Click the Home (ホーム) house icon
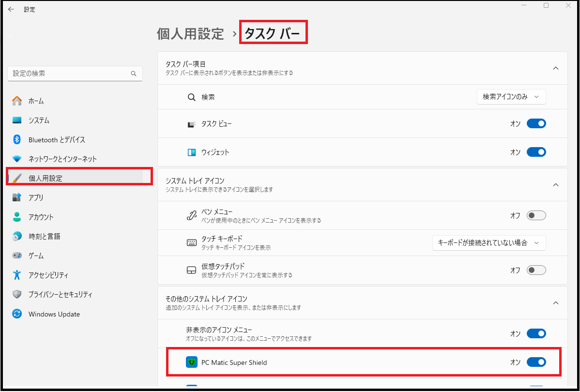 pyautogui.click(x=17, y=101)
